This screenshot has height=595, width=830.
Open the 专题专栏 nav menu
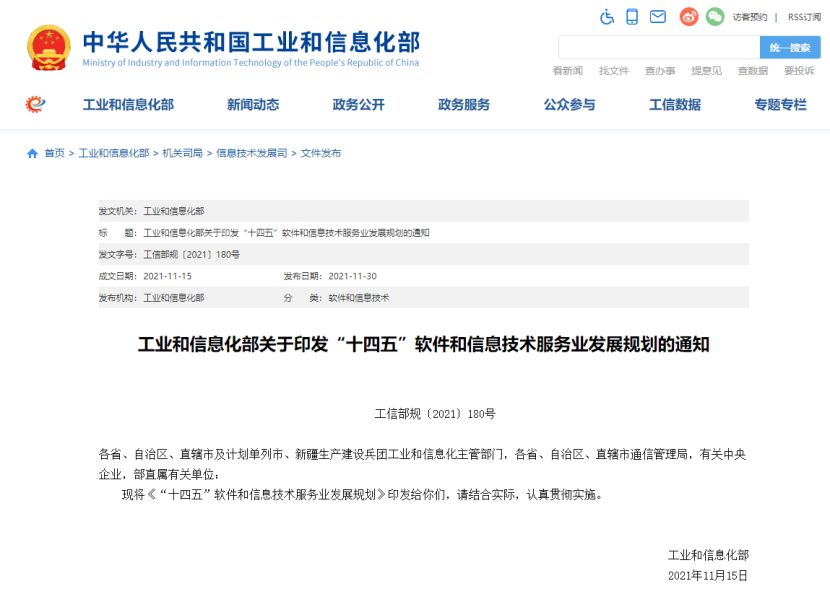pyautogui.click(x=781, y=105)
